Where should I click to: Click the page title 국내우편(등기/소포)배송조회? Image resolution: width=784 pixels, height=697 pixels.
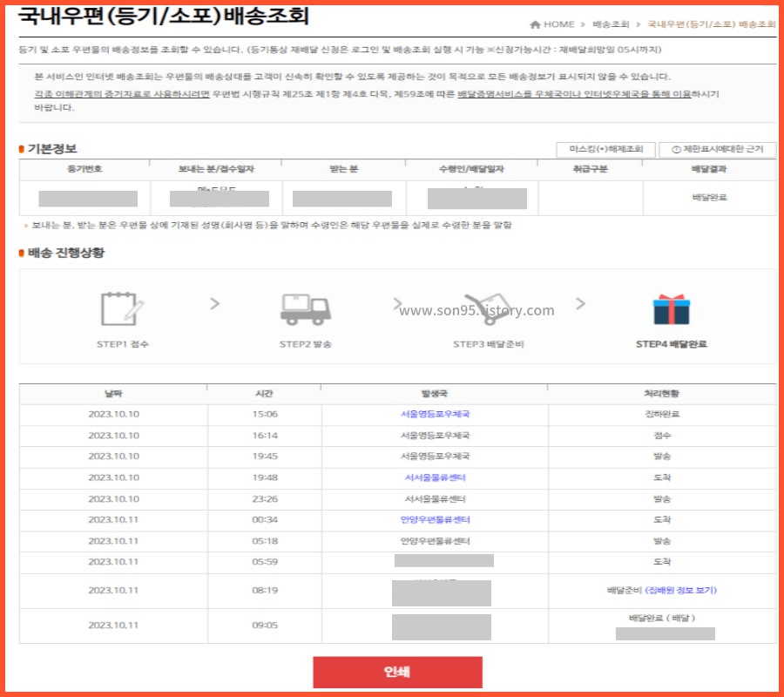coord(164,16)
